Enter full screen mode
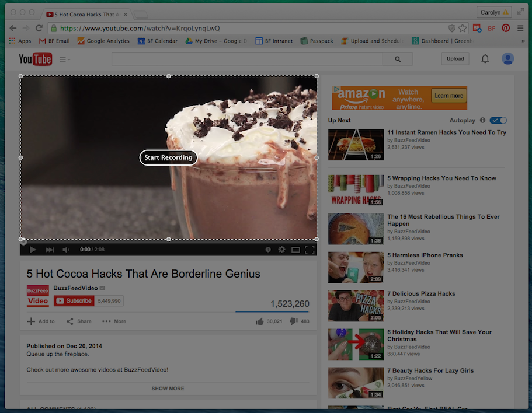Viewport: 532px width, 413px height. (310, 250)
